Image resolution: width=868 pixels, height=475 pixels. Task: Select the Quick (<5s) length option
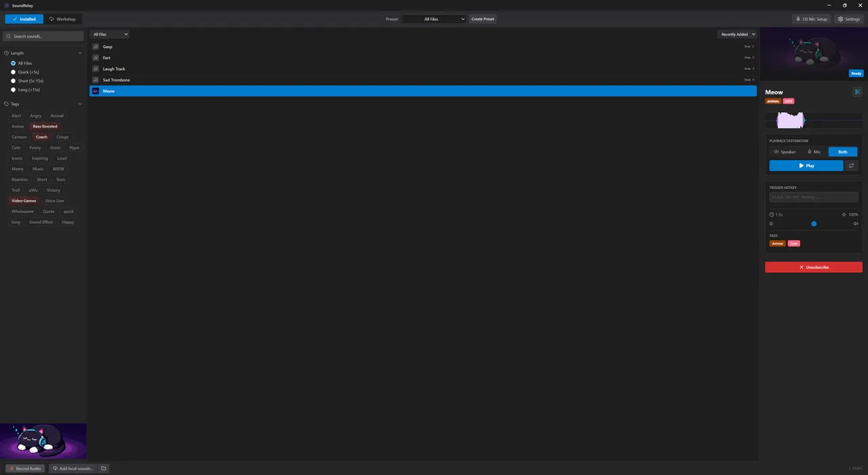pyautogui.click(x=13, y=72)
